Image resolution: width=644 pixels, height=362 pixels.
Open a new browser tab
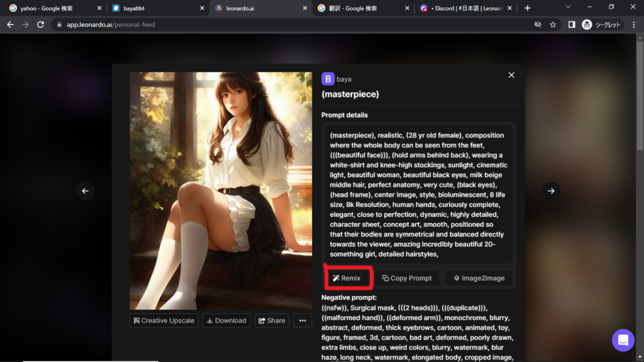tap(528, 8)
